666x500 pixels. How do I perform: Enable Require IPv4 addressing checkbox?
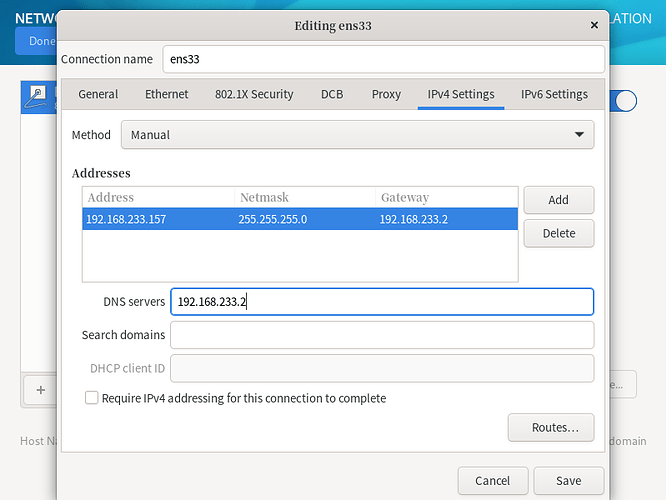92,398
